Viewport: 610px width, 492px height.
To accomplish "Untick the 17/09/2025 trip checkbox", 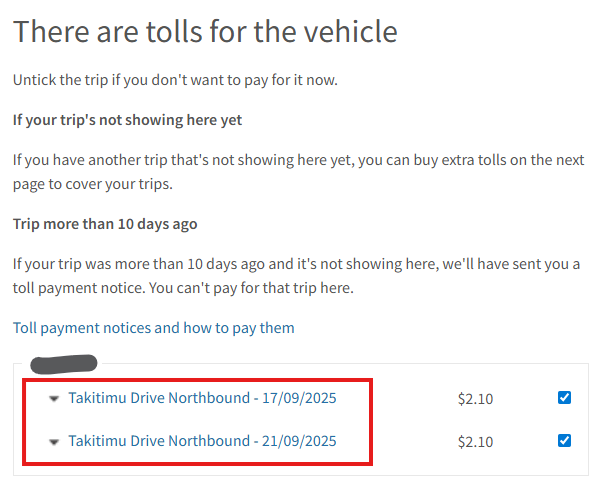I will (565, 398).
